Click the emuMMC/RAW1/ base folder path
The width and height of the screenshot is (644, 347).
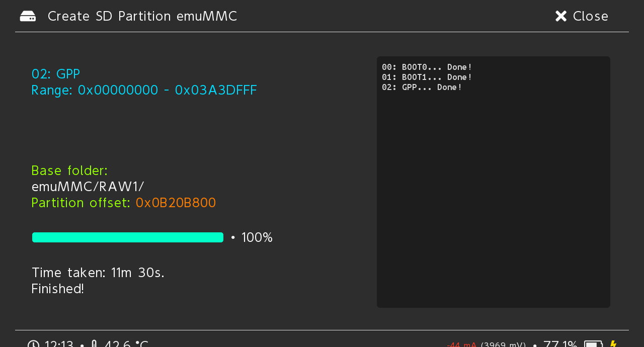tap(88, 187)
